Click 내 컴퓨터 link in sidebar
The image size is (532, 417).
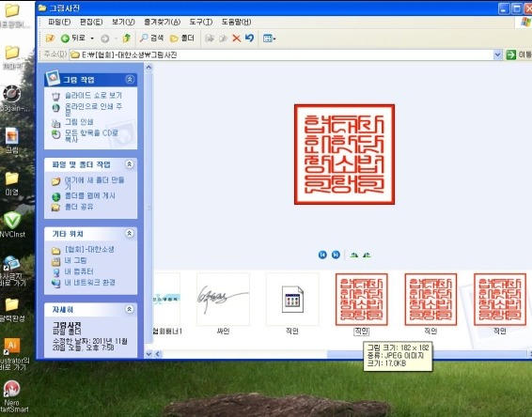79,271
